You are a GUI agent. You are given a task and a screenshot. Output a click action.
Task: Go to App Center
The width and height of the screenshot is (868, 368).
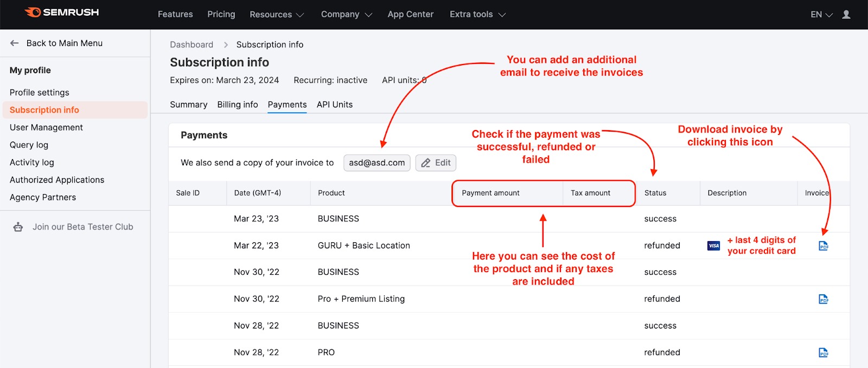pos(411,15)
